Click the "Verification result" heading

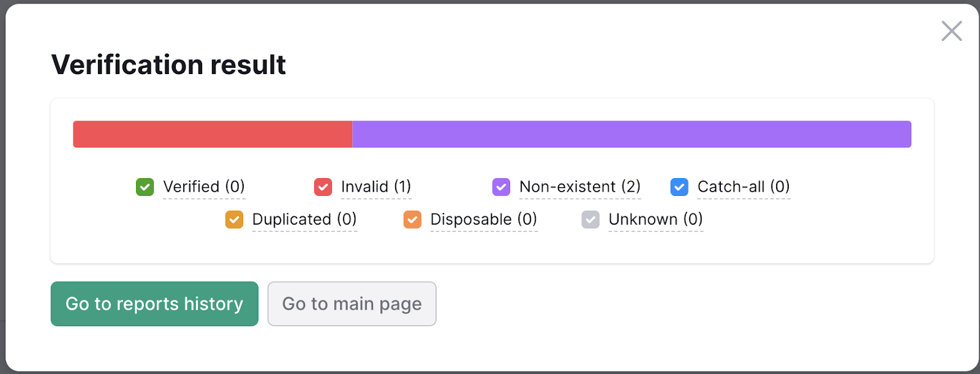point(168,65)
